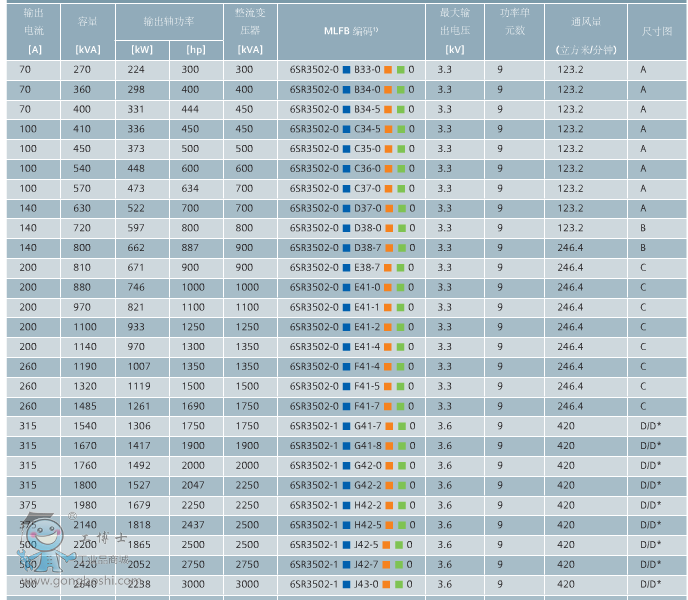Select MLFB code 6SR3502-0 C36-0
This screenshot has height=600, width=688.
pos(352,169)
